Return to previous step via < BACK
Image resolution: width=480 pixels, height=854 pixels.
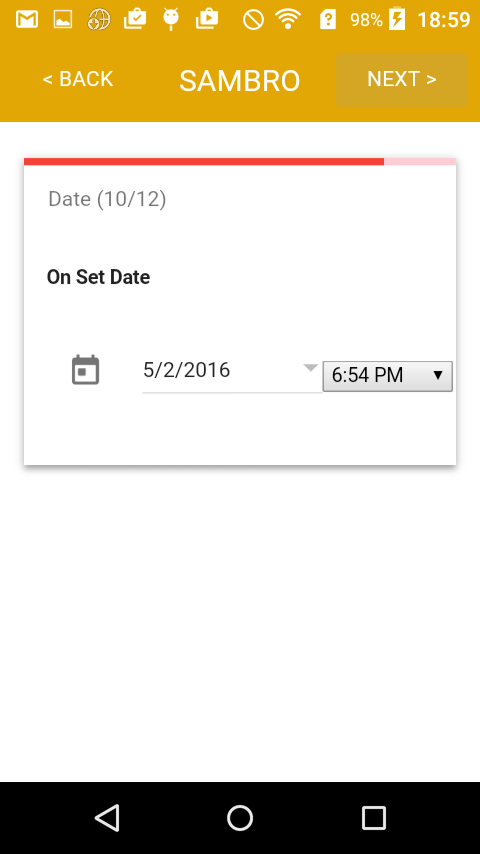pos(78,80)
